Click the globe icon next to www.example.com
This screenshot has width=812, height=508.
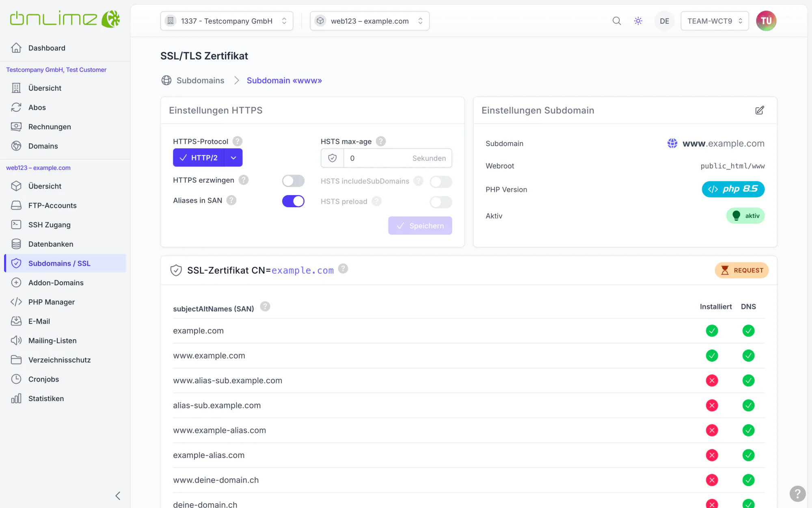[x=672, y=143]
